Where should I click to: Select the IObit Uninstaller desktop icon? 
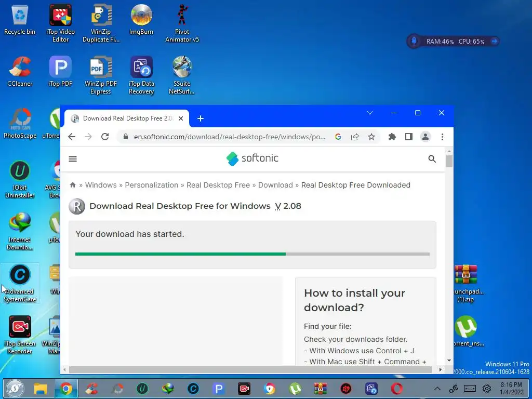(20, 179)
